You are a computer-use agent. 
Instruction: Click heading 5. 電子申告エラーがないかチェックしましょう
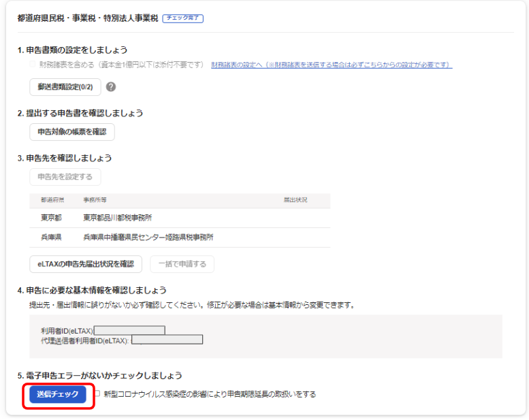pos(100,376)
